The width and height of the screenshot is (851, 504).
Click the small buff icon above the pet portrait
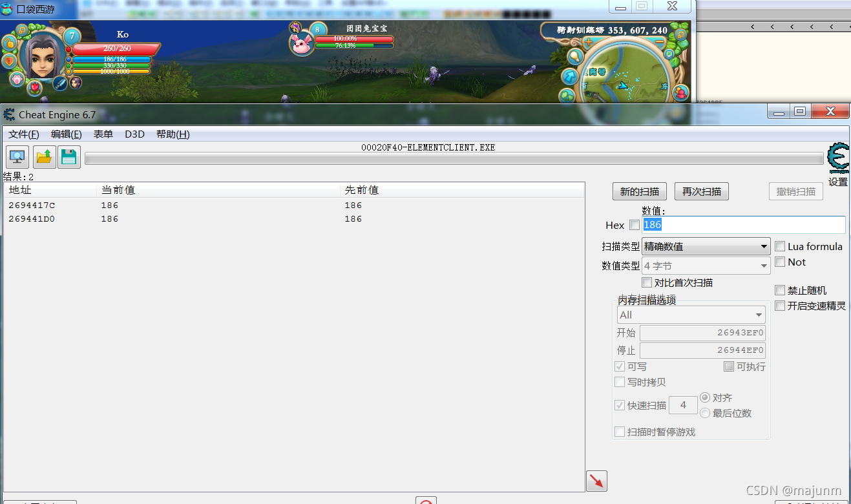(x=295, y=26)
